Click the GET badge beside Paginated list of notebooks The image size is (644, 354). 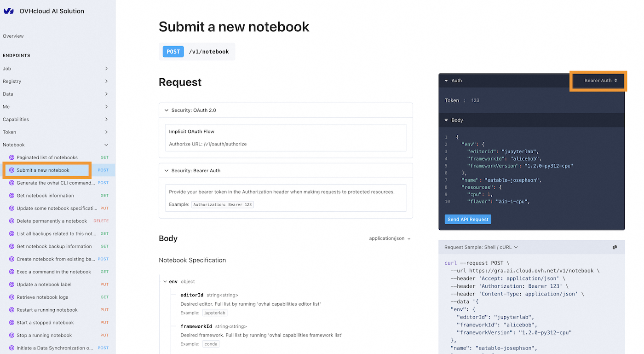[x=104, y=157]
